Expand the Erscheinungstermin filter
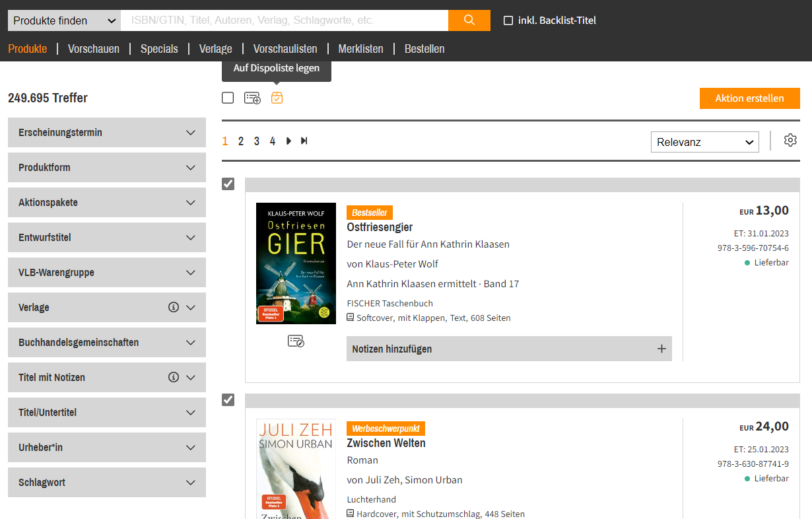 [107, 133]
